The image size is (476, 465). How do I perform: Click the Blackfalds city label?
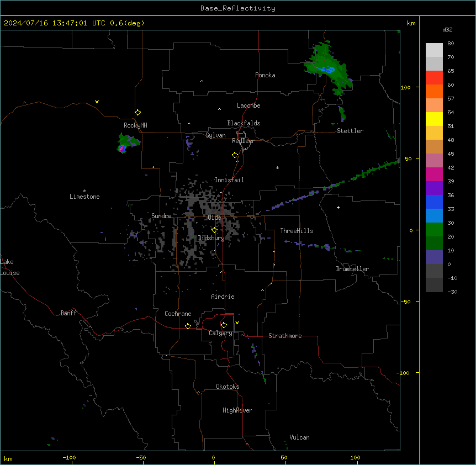[x=244, y=123]
